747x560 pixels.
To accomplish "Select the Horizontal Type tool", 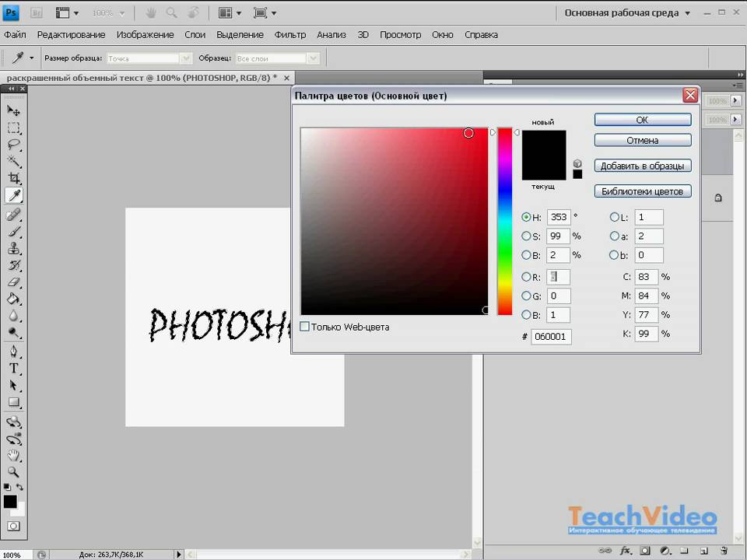I will pos(13,369).
